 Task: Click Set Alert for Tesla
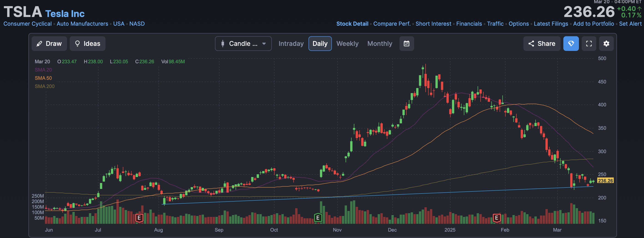click(x=630, y=24)
